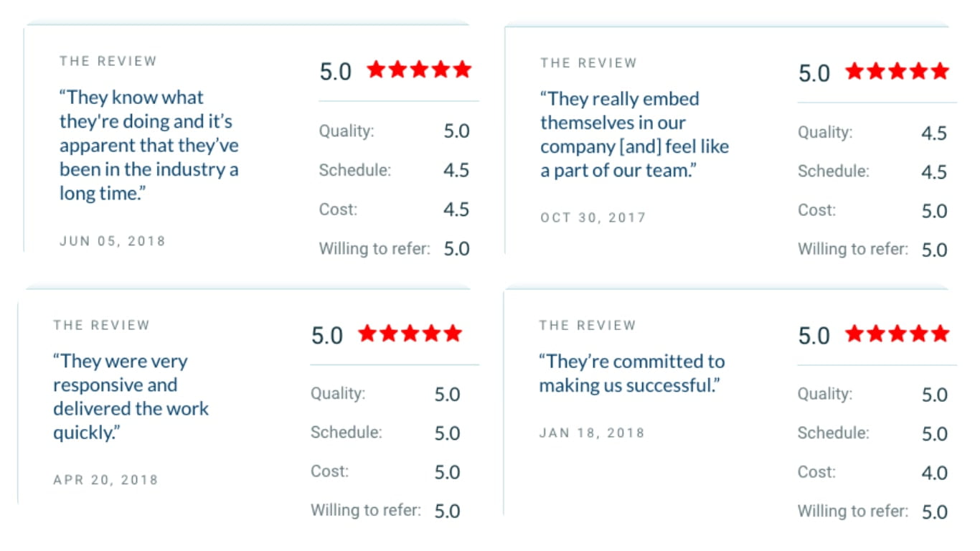Open the "committed to making us successful" quote
Image resolution: width=980 pixels, height=551 pixels.
pyautogui.click(x=632, y=373)
